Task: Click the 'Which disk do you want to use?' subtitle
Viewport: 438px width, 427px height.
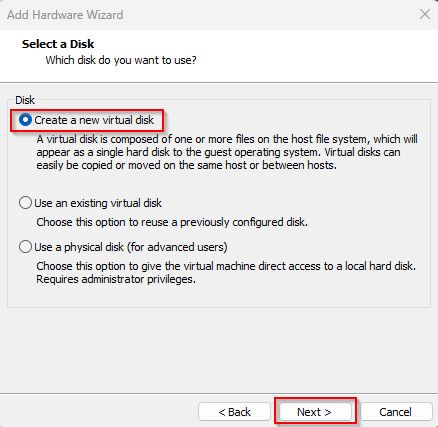Action: coord(121,60)
